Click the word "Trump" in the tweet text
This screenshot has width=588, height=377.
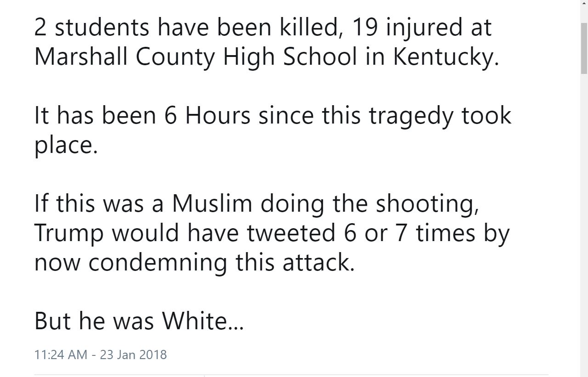point(69,234)
